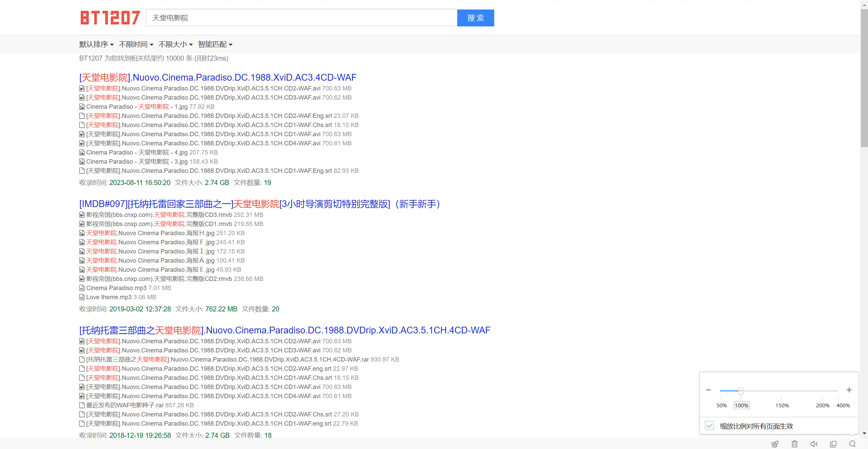Image resolution: width=868 pixels, height=449 pixels.
Task: Select the 200% zoom preset
Action: 823,405
